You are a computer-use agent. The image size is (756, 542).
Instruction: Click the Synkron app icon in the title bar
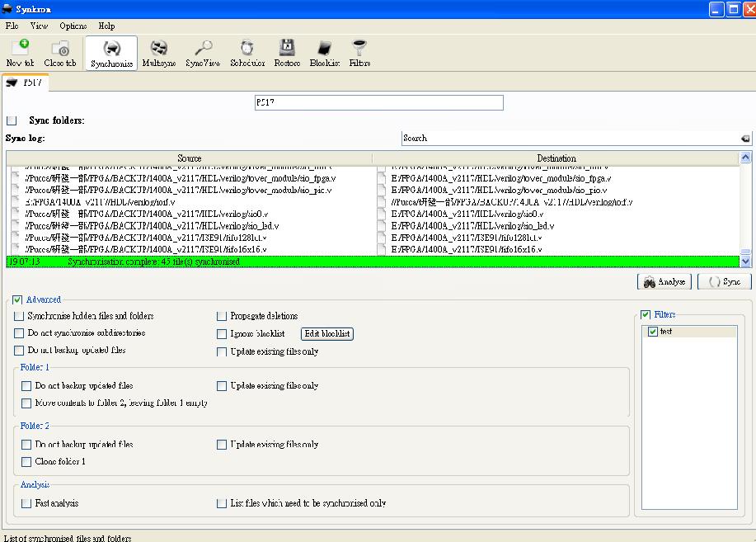click(7, 9)
